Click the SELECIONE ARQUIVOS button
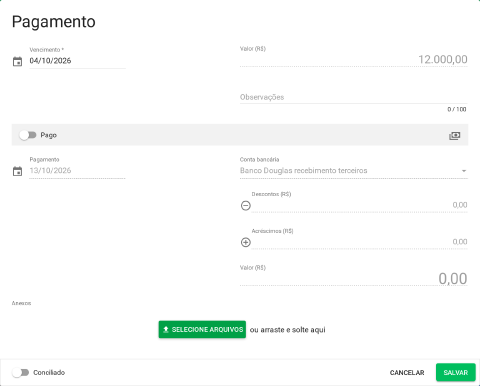Viewport: 480px width, 386px height. coord(202,329)
